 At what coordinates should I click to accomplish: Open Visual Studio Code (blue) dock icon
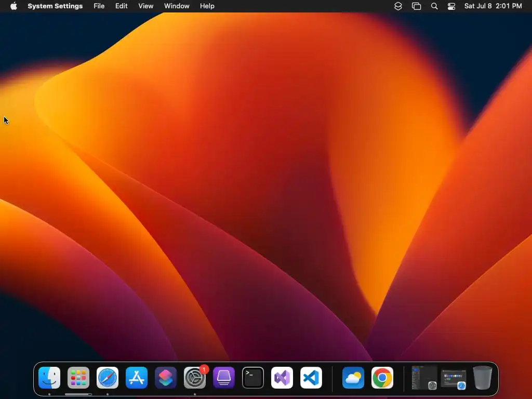(x=311, y=378)
